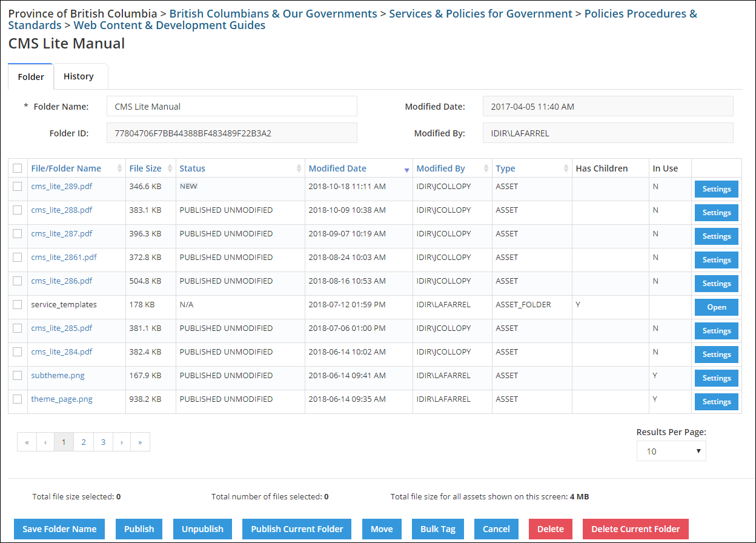Go to page 3 of the results
Screen dimensions: 756x543
click(104, 442)
